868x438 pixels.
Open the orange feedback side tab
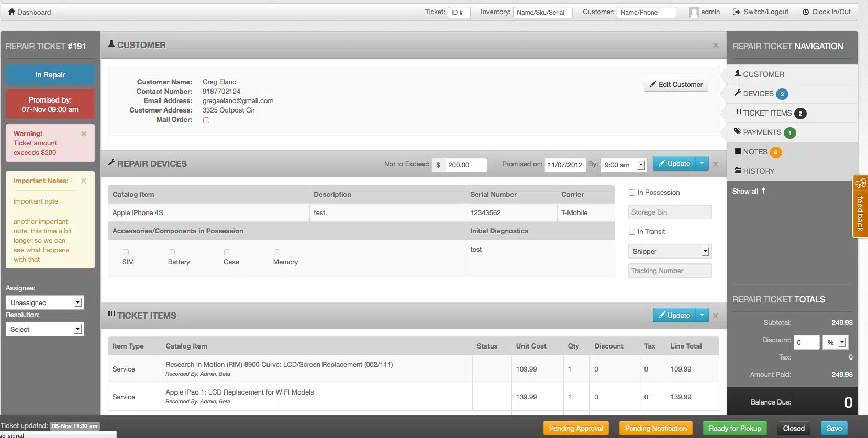(x=860, y=207)
